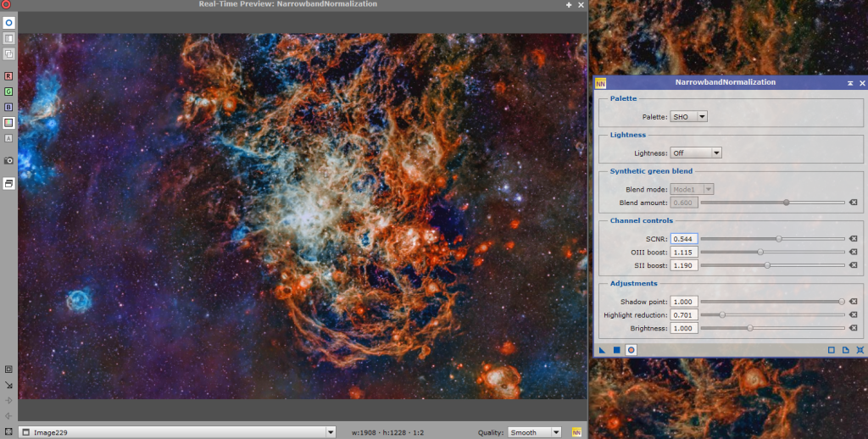Click the New Instance triangle icon
The image size is (868, 439).
(x=603, y=350)
